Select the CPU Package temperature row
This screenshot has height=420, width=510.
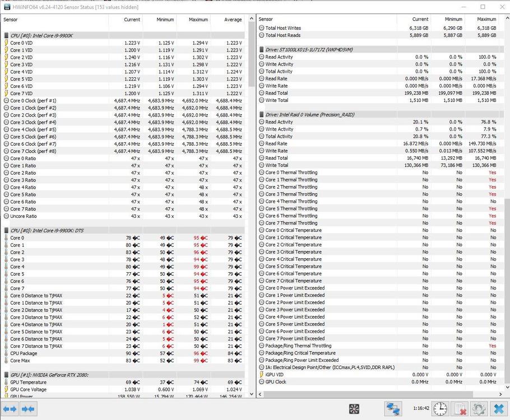pos(24,353)
